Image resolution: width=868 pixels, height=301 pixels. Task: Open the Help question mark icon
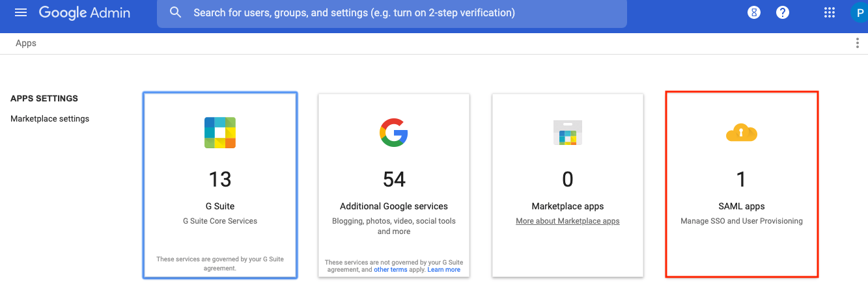click(783, 12)
